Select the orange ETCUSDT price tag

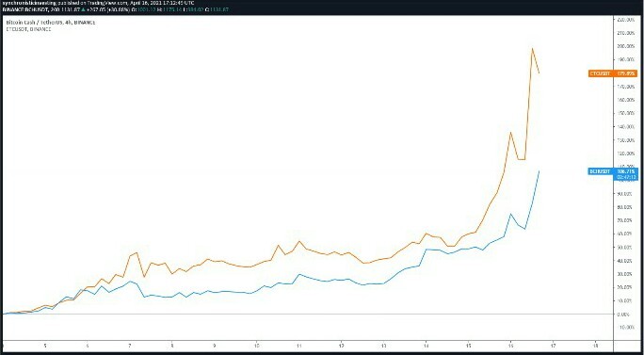tap(613, 73)
